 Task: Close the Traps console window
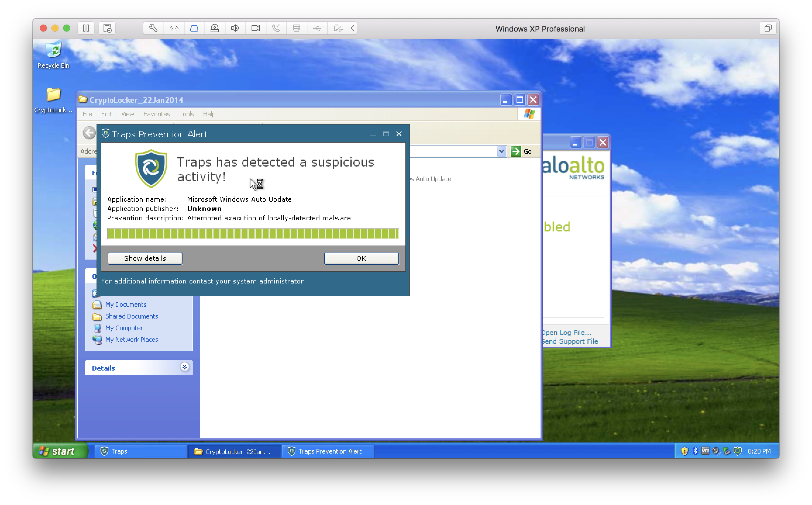click(x=603, y=143)
